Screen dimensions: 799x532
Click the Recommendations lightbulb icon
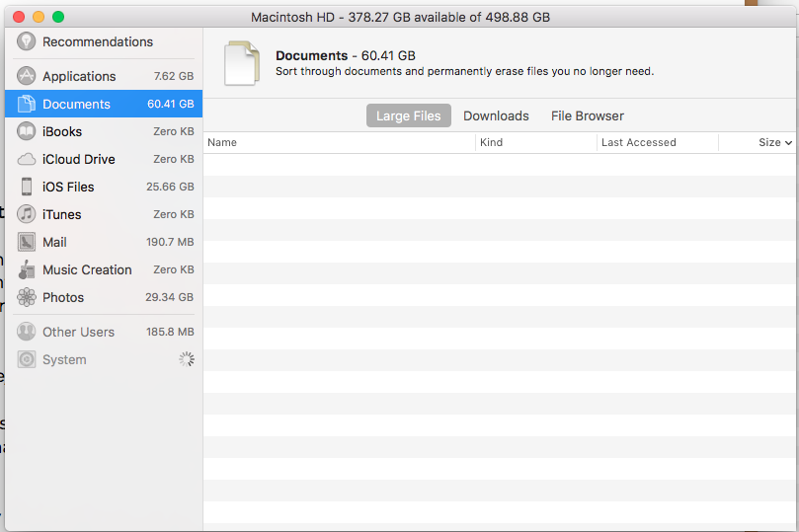coord(26,41)
